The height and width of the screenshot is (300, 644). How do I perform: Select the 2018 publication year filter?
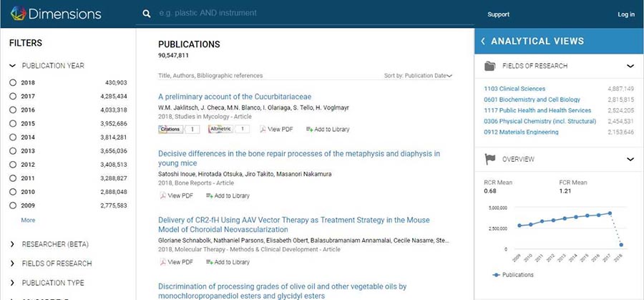tap(13, 82)
